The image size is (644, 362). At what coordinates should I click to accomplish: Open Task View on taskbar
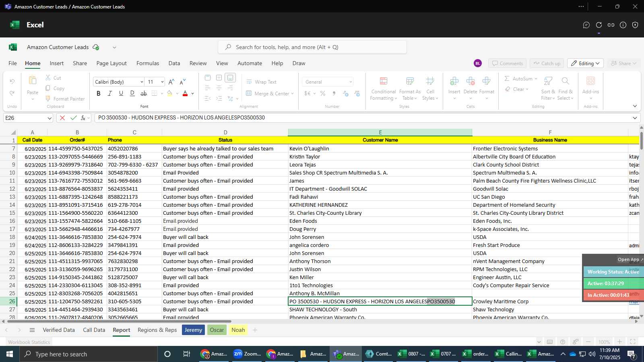tap(186, 354)
